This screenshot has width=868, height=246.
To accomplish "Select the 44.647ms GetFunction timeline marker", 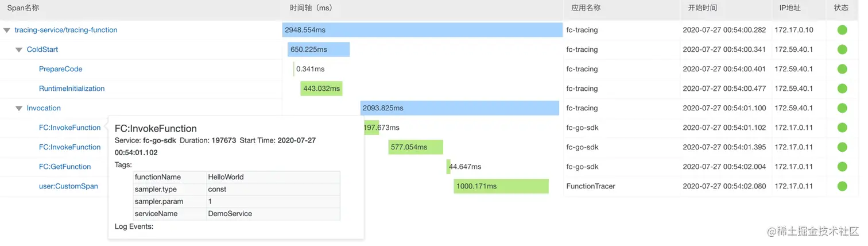I will 448,167.
